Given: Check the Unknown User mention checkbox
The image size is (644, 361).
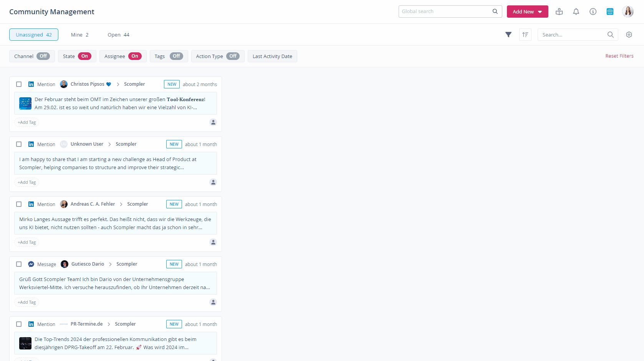Looking at the screenshot, I should tap(19, 144).
